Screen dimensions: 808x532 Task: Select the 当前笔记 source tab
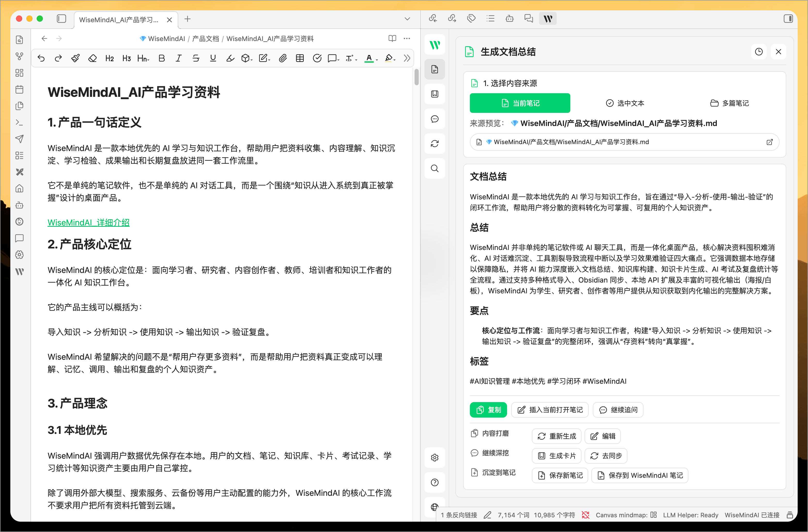pos(520,103)
